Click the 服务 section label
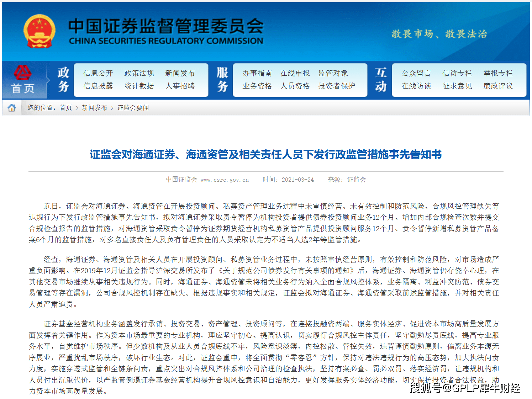 coord(222,79)
